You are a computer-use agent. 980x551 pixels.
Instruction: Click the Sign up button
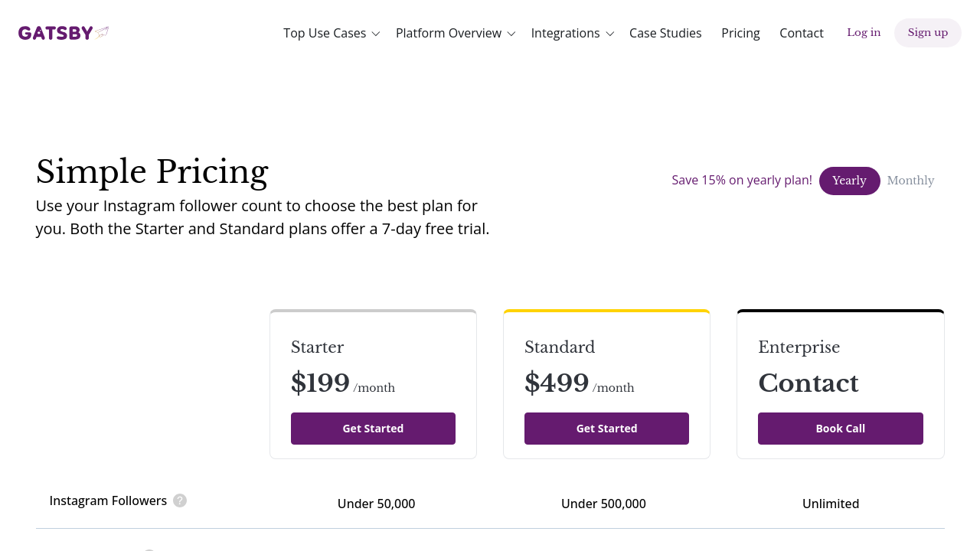tap(928, 33)
